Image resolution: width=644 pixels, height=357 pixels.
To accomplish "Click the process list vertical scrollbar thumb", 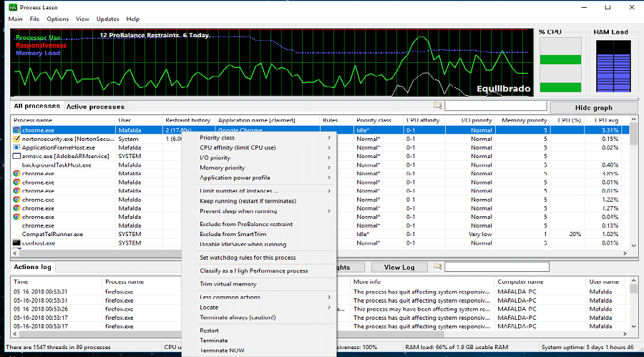I will click(634, 135).
